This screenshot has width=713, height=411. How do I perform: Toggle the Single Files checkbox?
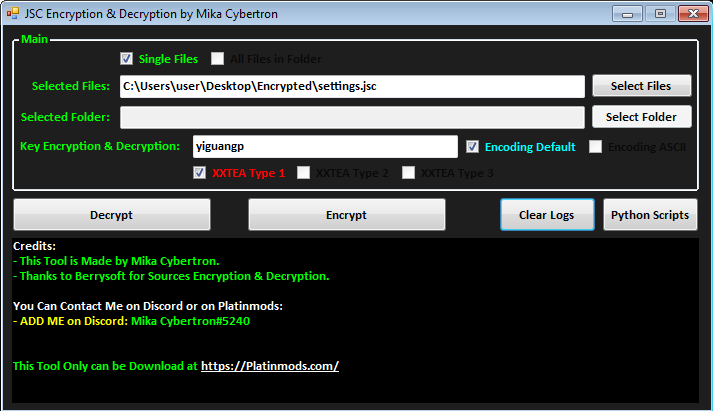click(x=127, y=59)
